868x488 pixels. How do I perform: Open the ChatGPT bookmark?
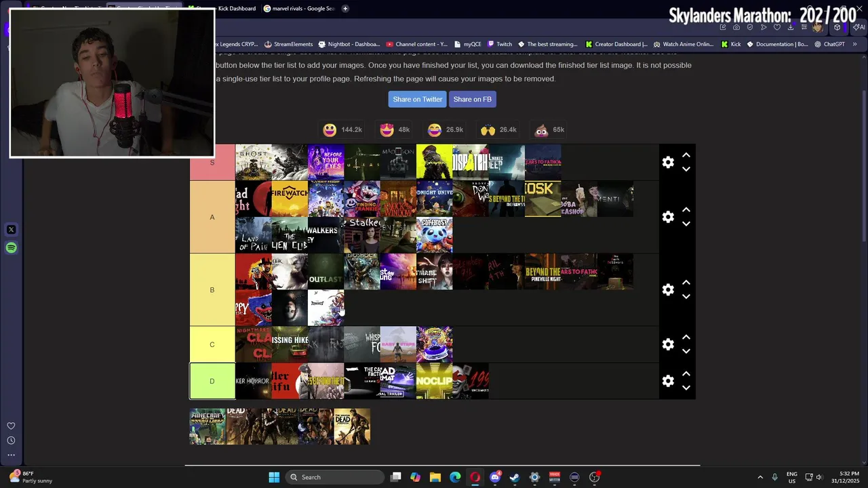click(x=829, y=44)
